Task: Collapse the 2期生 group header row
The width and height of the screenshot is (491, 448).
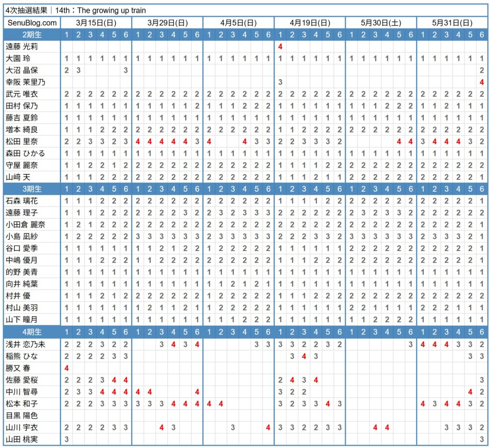Action: 31,34
